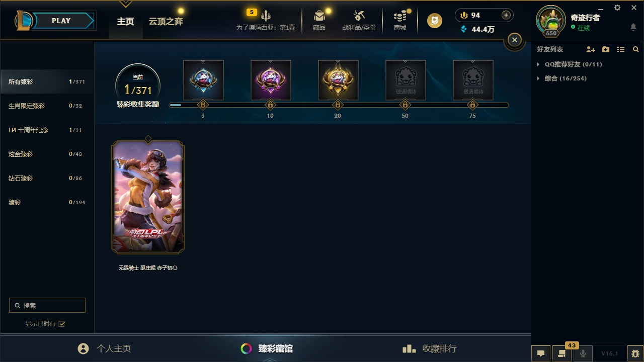Click the 10 reward milestone lock
Image resolution: width=644 pixels, height=362 pixels.
270,105
